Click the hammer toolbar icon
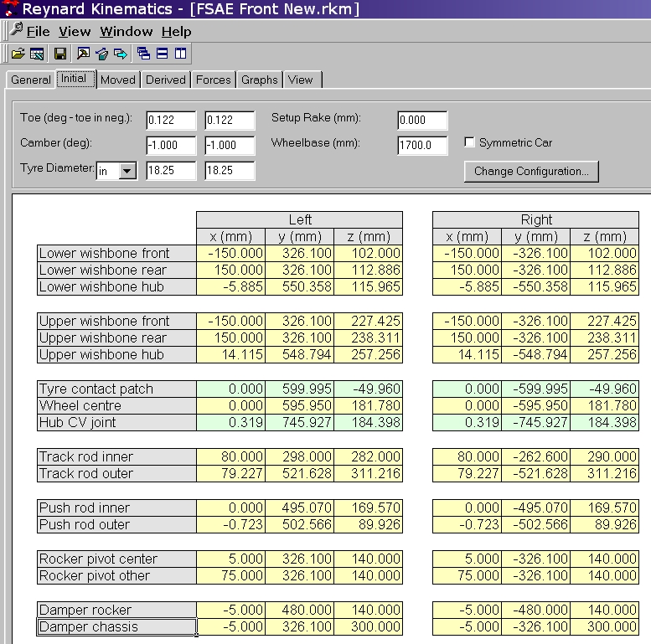 click(83, 54)
